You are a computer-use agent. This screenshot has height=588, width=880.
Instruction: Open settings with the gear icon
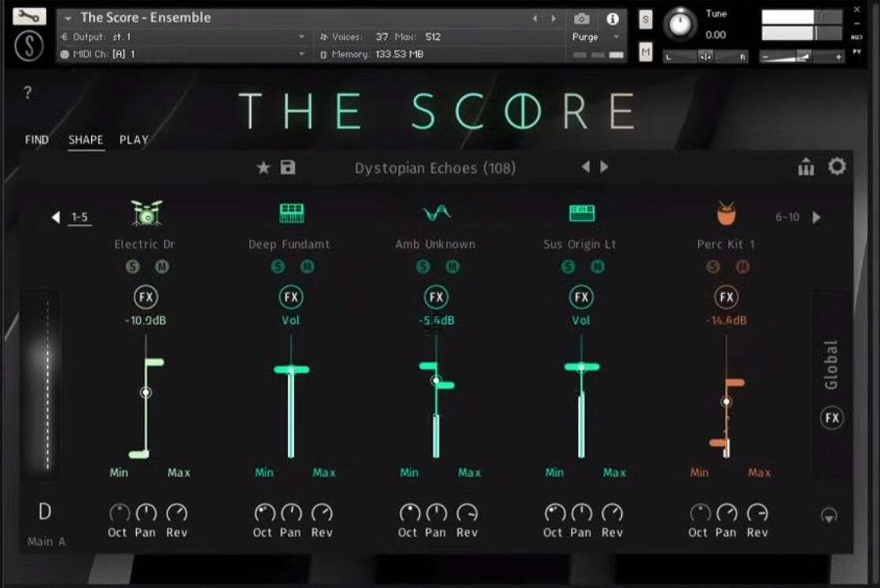(837, 167)
